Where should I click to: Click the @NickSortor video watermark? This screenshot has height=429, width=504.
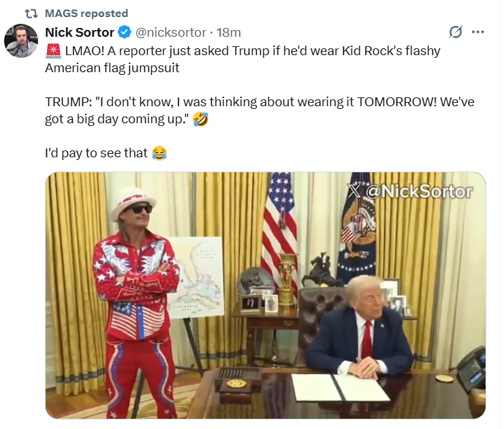coord(411,191)
